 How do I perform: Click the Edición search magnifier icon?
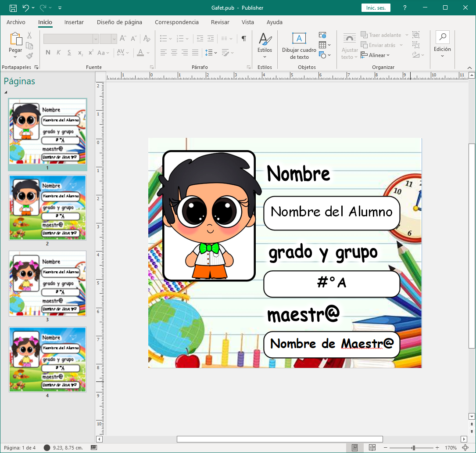[x=442, y=37]
